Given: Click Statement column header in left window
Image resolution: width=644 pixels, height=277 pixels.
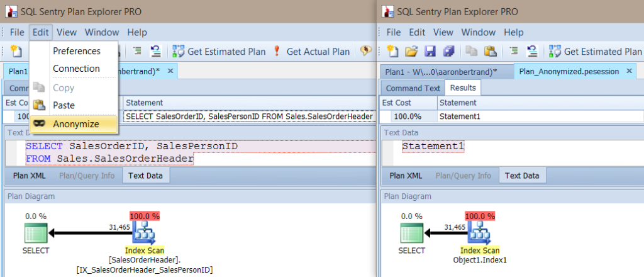Looking at the screenshot, I should [250, 103].
